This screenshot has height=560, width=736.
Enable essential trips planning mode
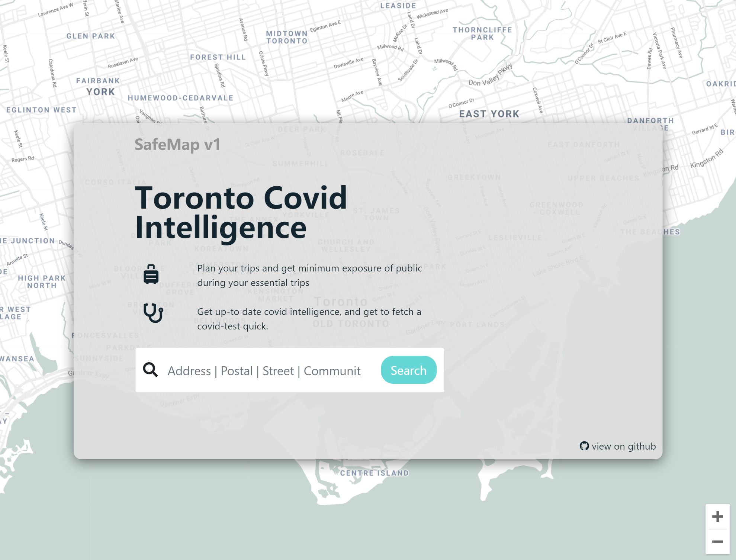point(151,274)
